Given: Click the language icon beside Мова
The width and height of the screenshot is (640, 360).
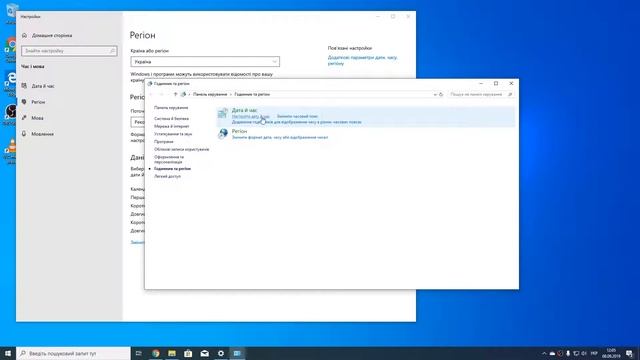Looking at the screenshot, I should (x=24, y=118).
